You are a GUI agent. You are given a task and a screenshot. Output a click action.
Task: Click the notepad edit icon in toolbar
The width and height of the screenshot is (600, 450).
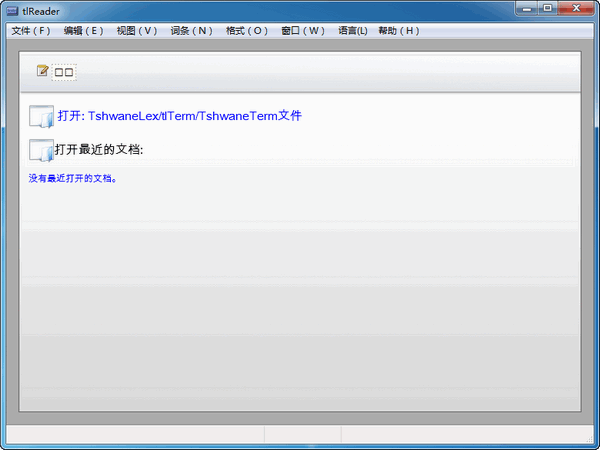pos(42,71)
